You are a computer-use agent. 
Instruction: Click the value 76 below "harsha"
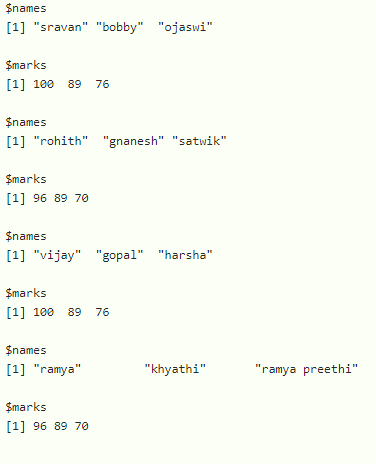tap(102, 312)
